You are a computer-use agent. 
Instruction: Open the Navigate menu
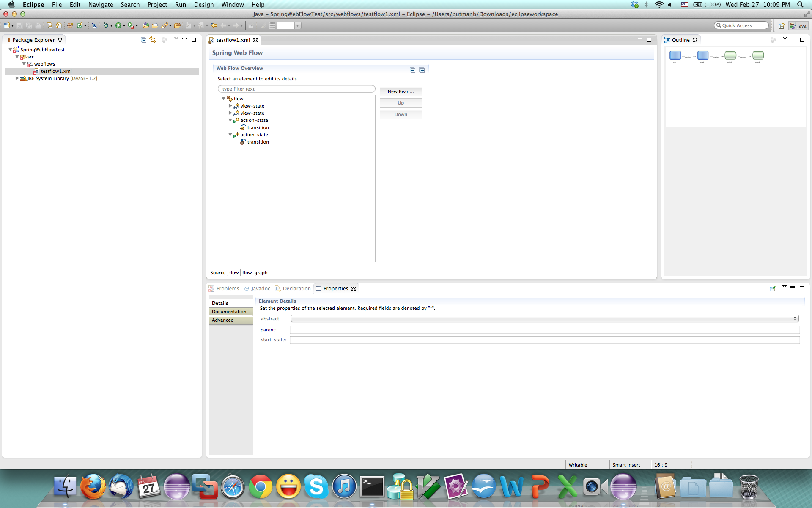click(x=101, y=5)
